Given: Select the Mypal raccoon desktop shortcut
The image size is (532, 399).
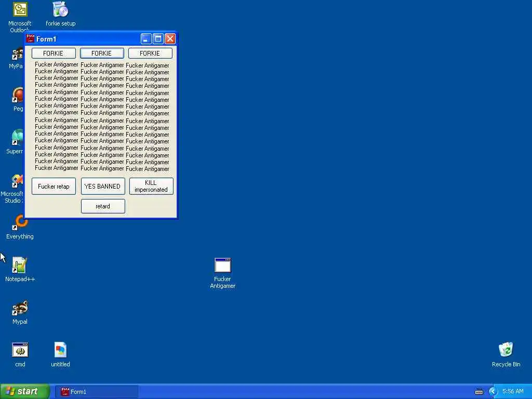Looking at the screenshot, I should coord(20,312).
